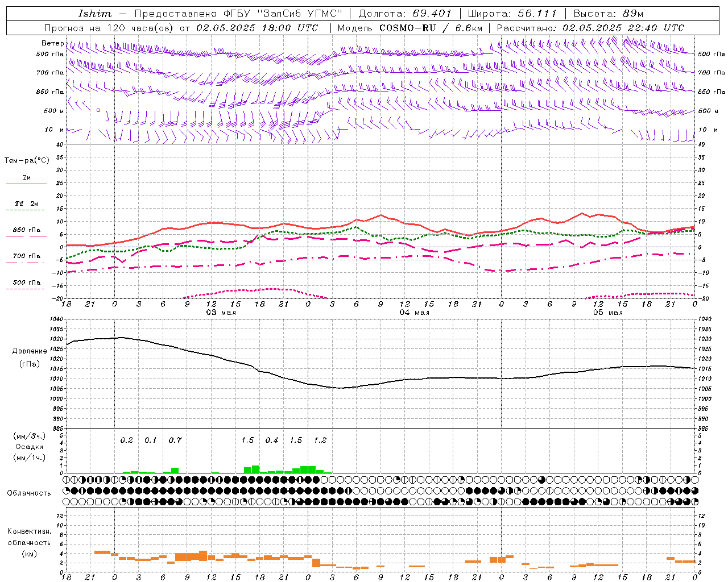Click the "Давление" pressure panel label

[30, 351]
